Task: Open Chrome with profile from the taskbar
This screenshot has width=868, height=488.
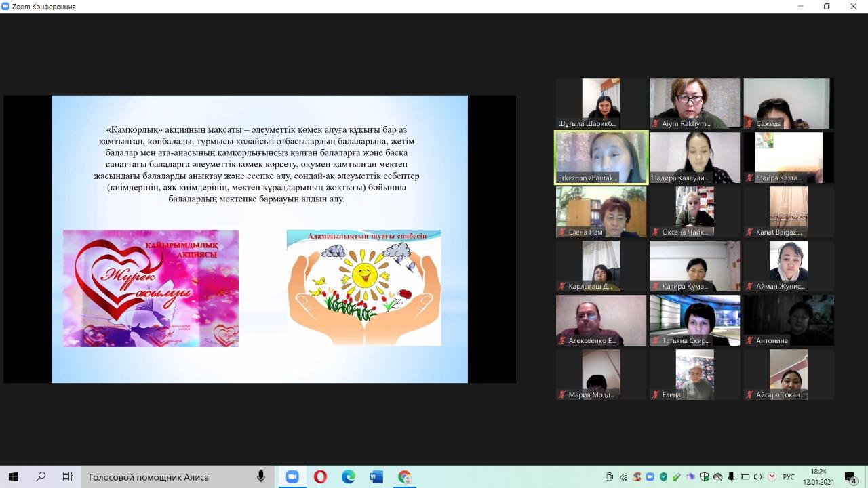Action: point(404,477)
